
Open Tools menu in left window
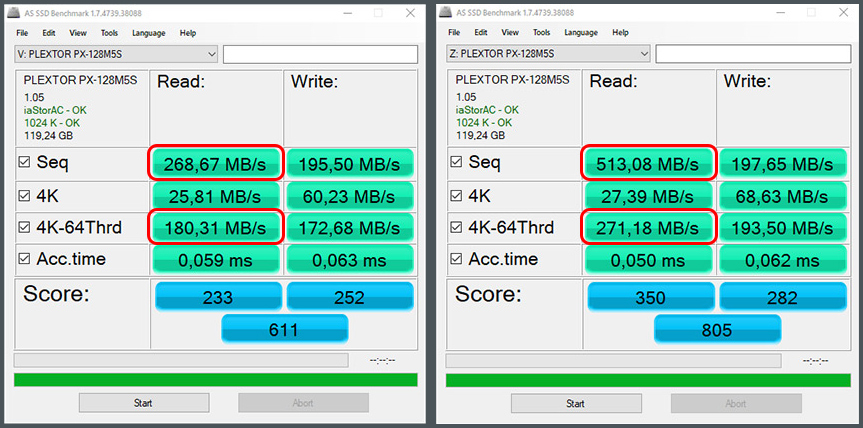point(109,33)
